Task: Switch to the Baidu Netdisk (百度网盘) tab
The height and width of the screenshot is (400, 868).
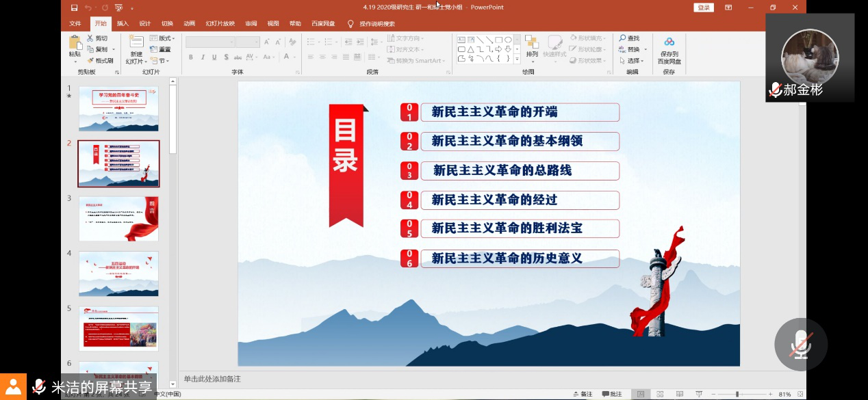Action: point(323,23)
